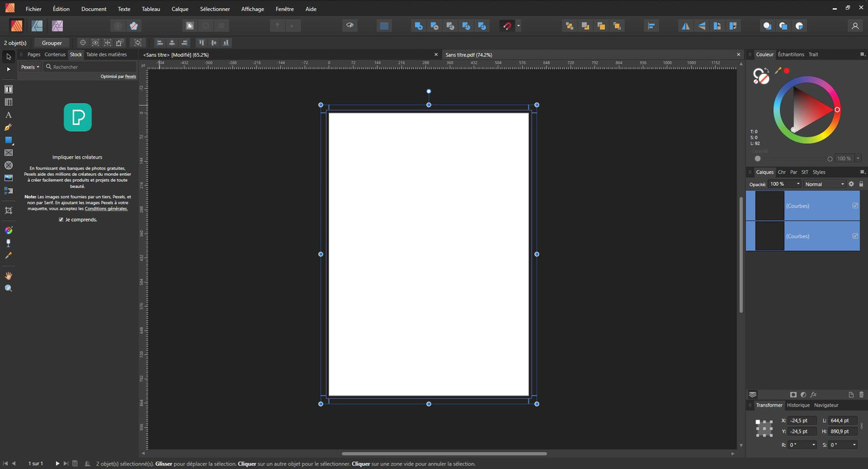Open the Pexels source dropdown

30,67
